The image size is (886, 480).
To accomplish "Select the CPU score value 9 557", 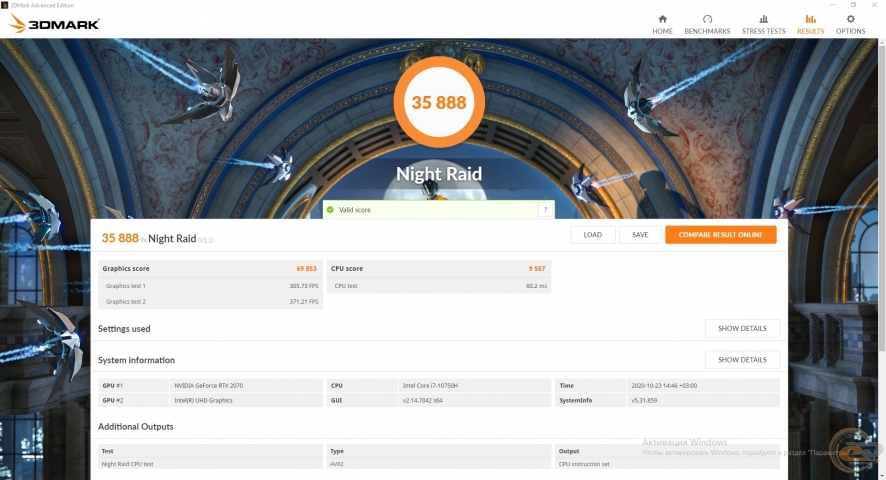I will pos(537,269).
